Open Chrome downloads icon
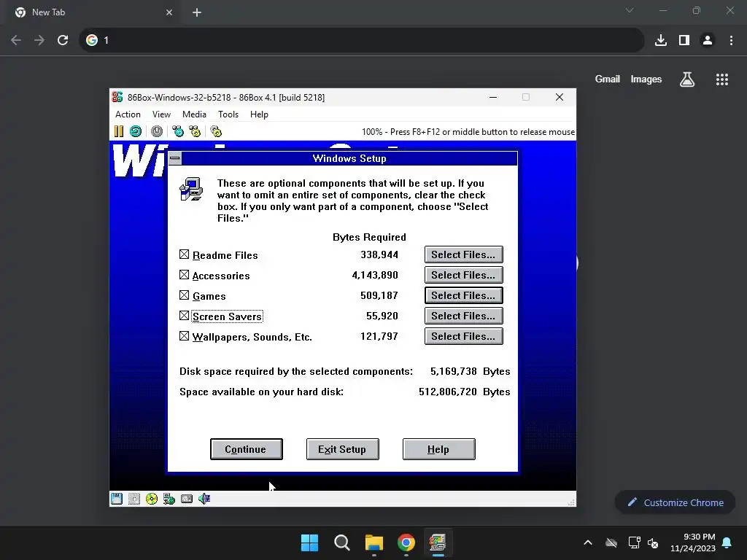The image size is (747, 560). click(660, 40)
